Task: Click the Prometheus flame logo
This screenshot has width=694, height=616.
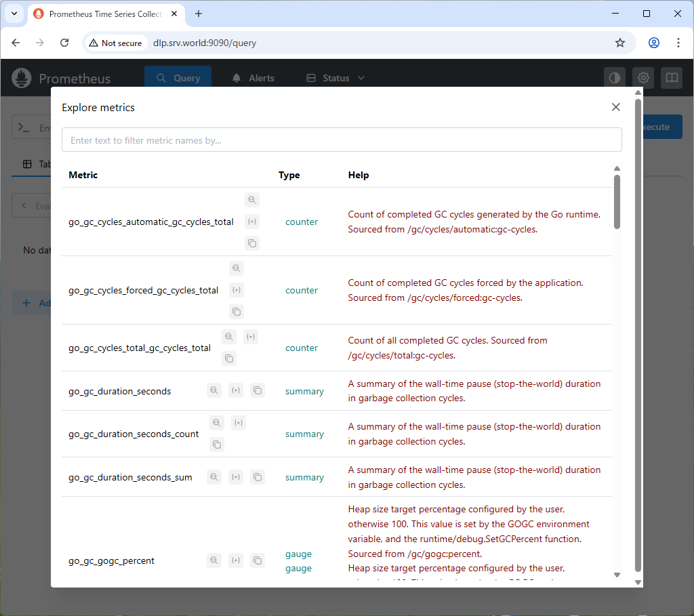Action: click(21, 79)
